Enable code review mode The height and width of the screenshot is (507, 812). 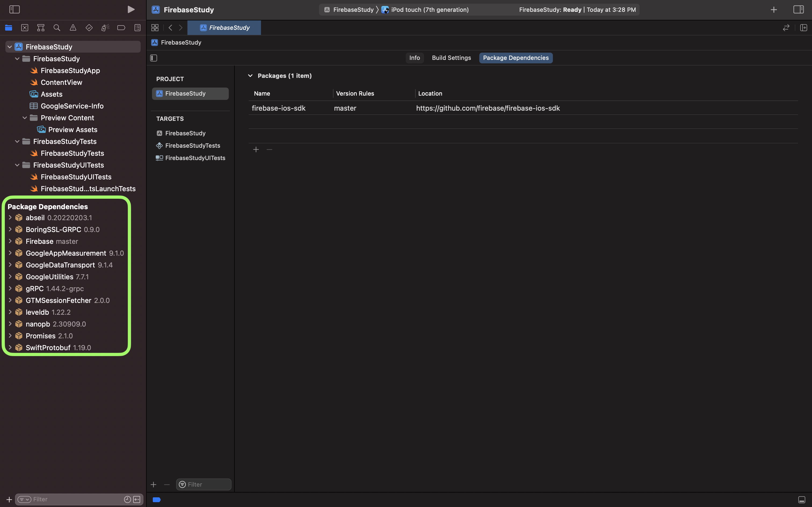point(786,27)
